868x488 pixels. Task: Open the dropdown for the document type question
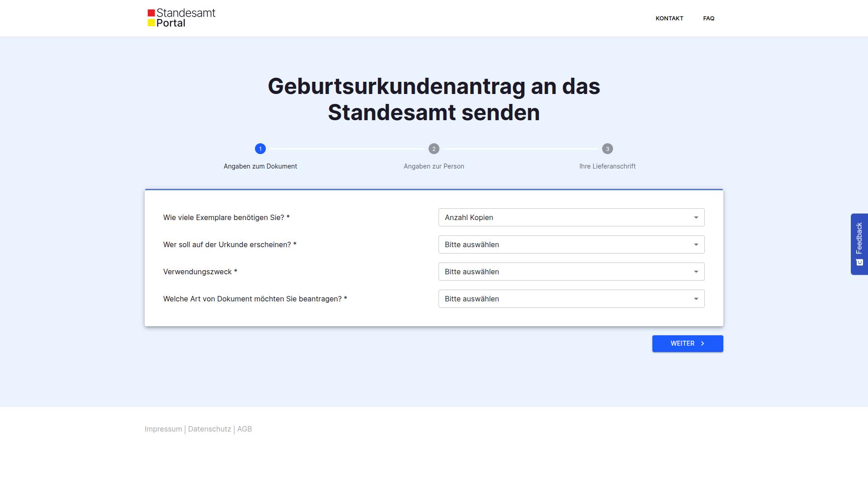[x=571, y=299]
